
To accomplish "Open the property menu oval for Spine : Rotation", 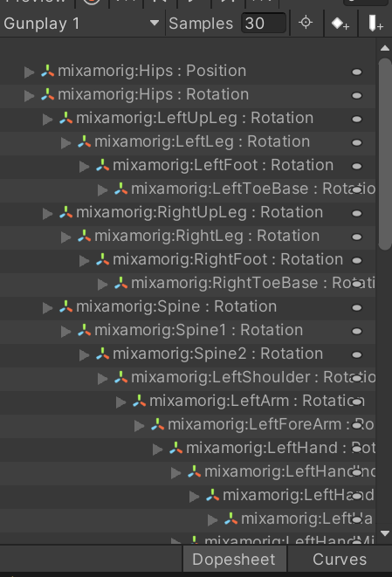I will 357,307.
